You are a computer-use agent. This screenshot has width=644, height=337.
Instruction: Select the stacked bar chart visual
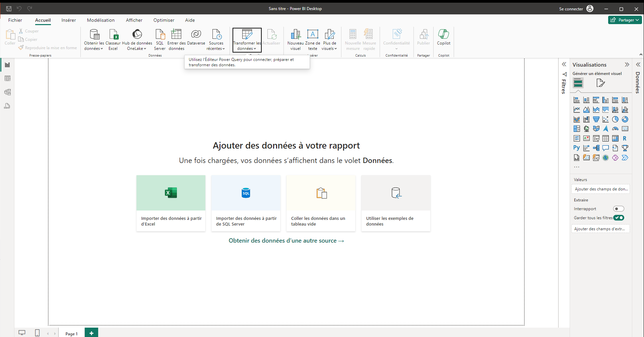pyautogui.click(x=577, y=100)
